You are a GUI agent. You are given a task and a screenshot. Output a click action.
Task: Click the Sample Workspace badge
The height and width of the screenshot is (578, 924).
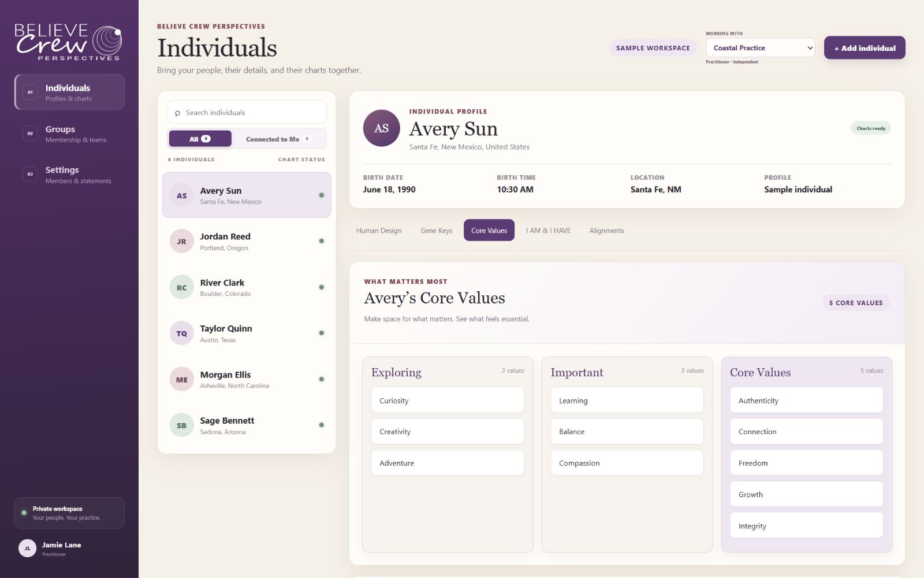(x=653, y=48)
